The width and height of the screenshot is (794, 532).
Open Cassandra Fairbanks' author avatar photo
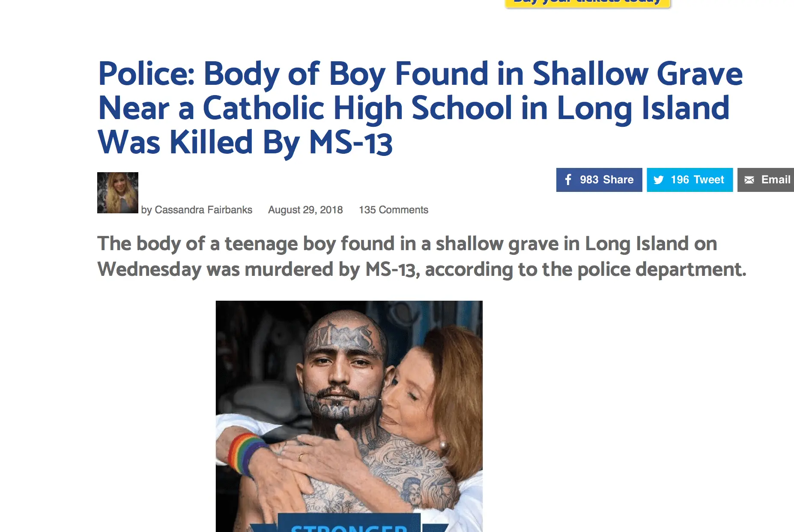118,193
